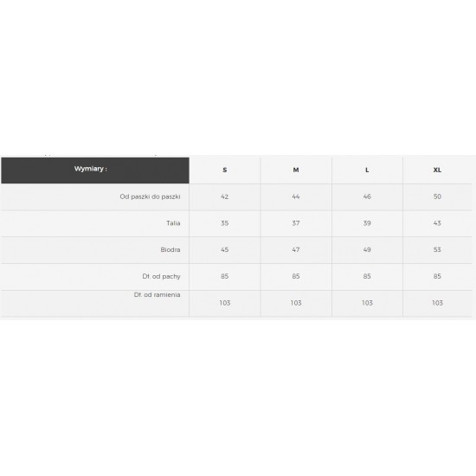Click Biodra value 45 for S
Screen dimensions: 476x476
pyautogui.click(x=225, y=250)
